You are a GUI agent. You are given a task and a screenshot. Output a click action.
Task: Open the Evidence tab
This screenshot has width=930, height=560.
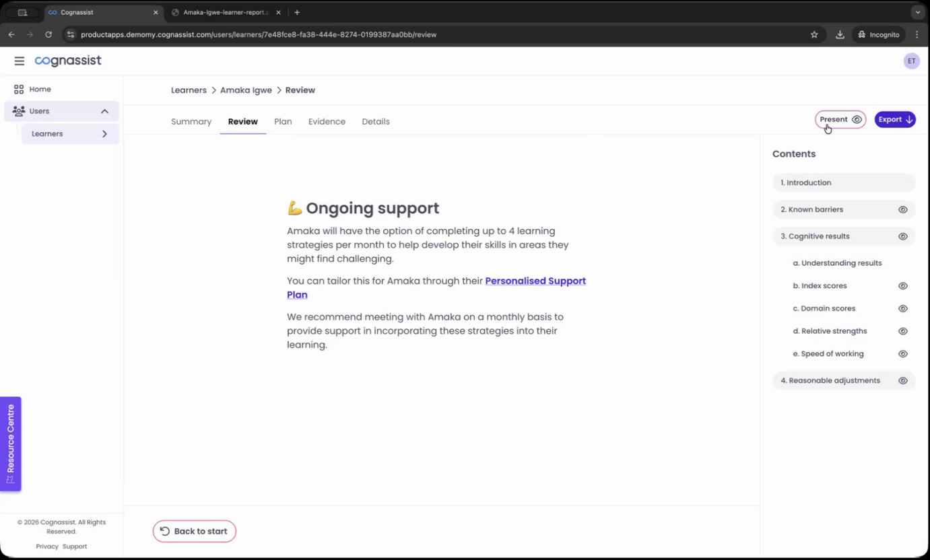point(327,121)
